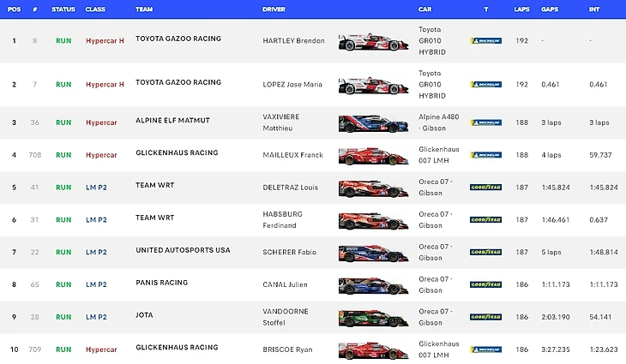Click interval value 59.737

[600, 155]
